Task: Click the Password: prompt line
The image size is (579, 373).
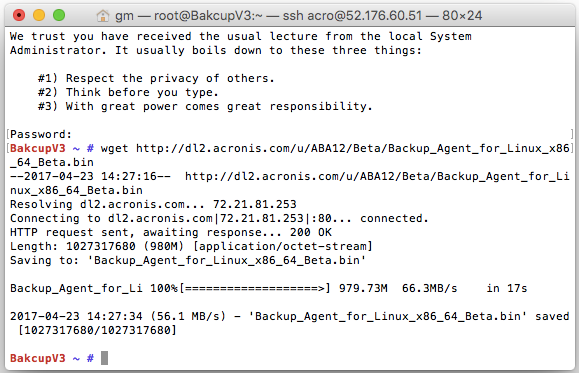Action: pos(41,134)
